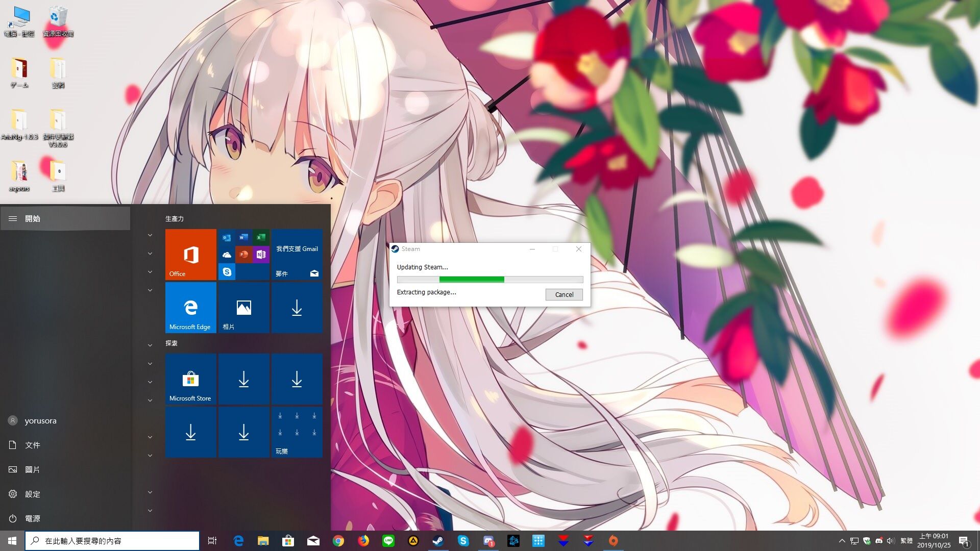Launch Firefox from the taskbar

363,541
